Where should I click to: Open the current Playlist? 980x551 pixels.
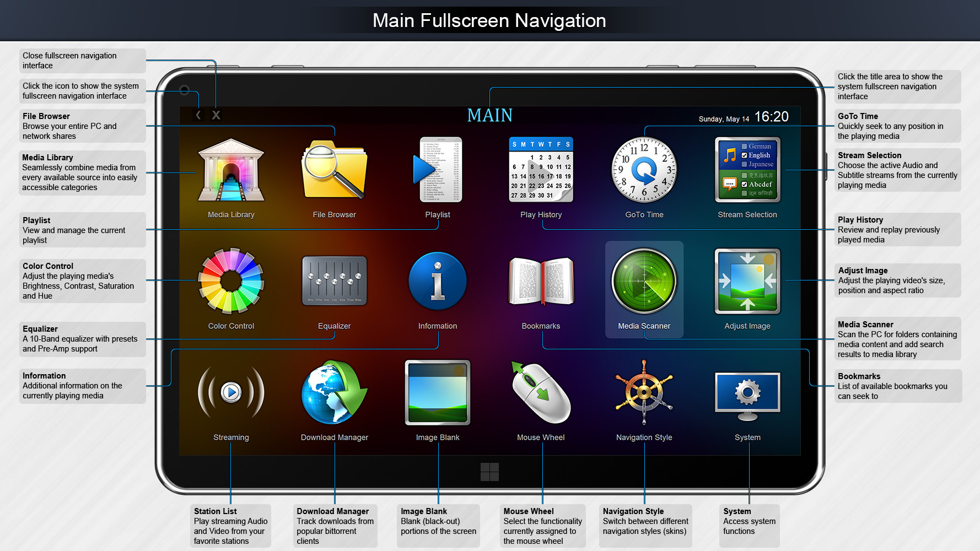click(438, 170)
